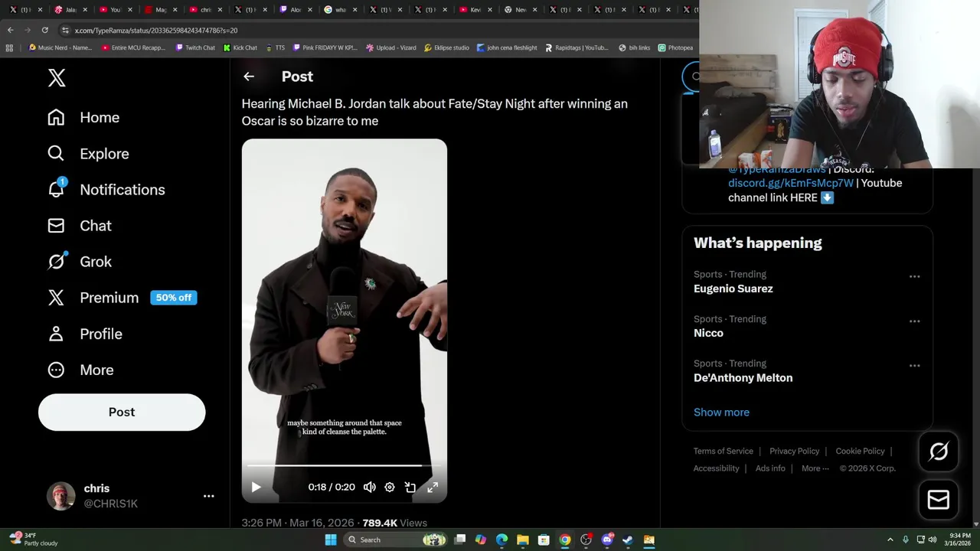980x551 pixels.
Task: Mute the video volume
Action: [x=370, y=487]
